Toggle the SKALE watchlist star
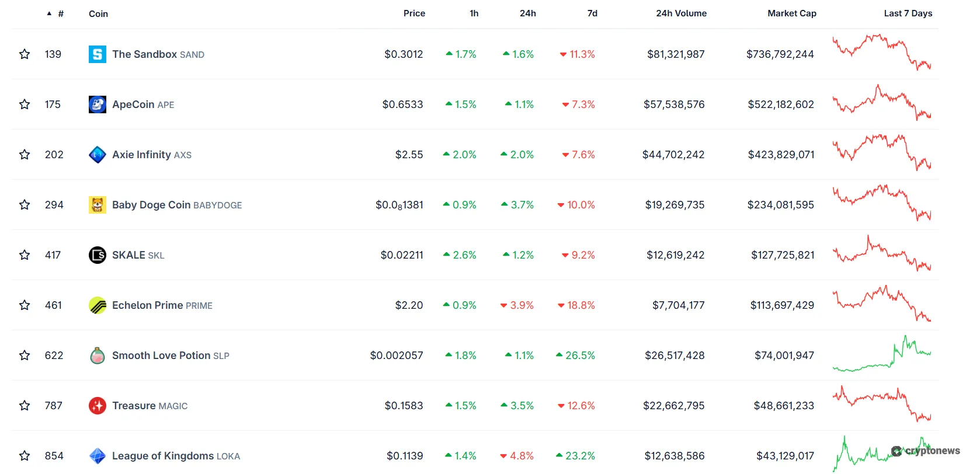The image size is (980, 474). 25,255
